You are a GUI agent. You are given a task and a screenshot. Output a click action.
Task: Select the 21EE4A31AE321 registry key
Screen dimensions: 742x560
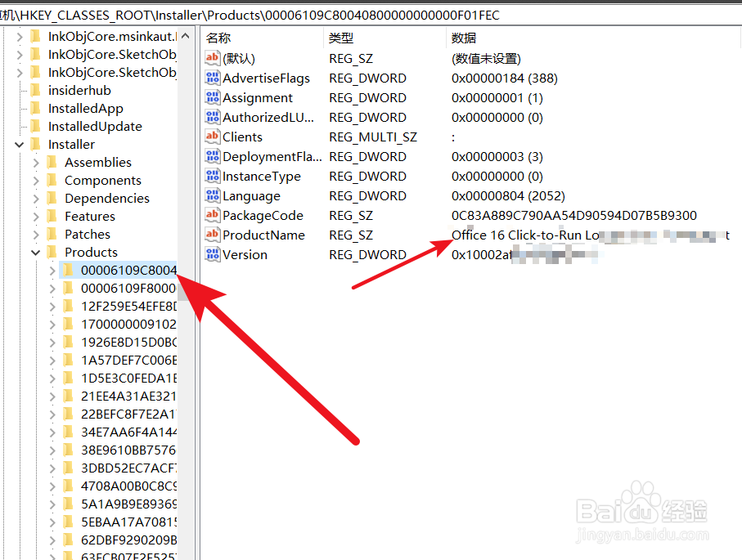pos(128,396)
